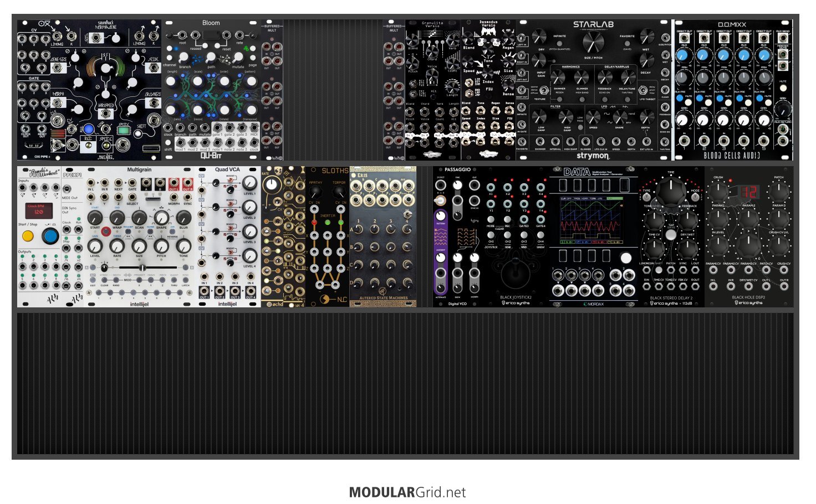Click the Black Hole DSP2 Crush knob
This screenshot has width=816, height=504.
[718, 192]
